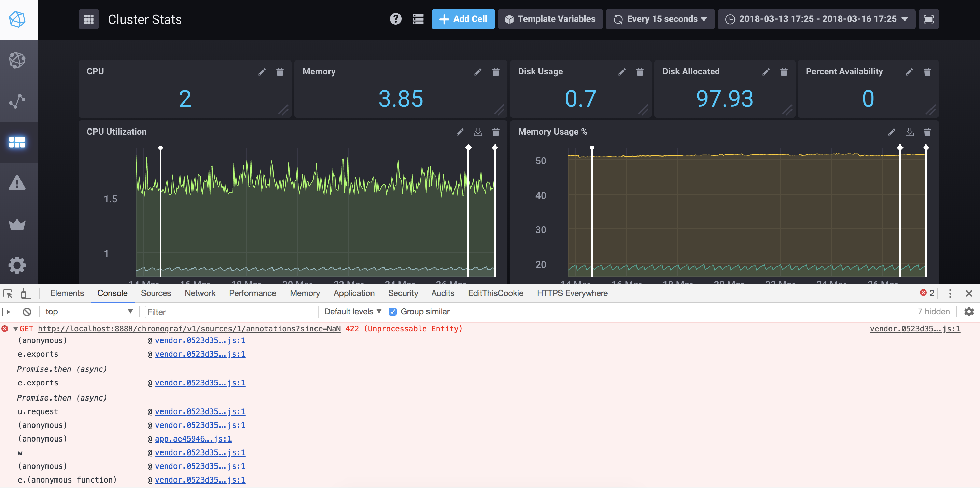Delete the Disk Usage cell
Viewport: 980px width, 488px height.
[640, 71]
